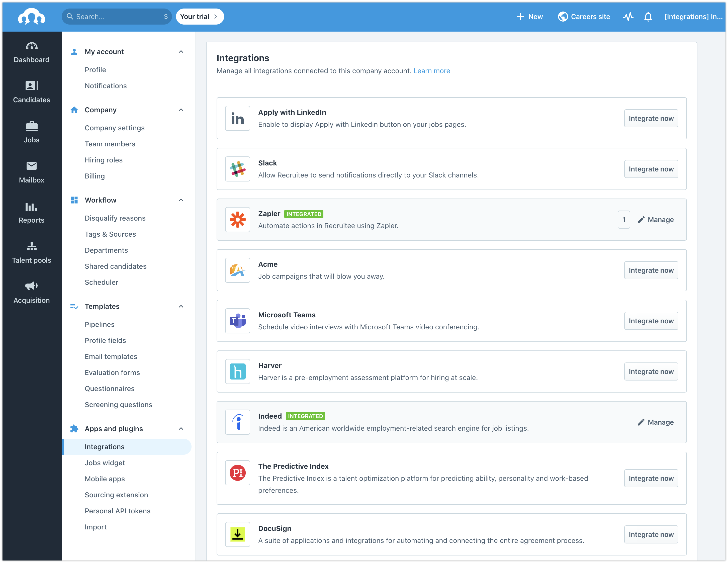Open notifications bell icon
Viewport: 728px width, 563px height.
pos(648,17)
